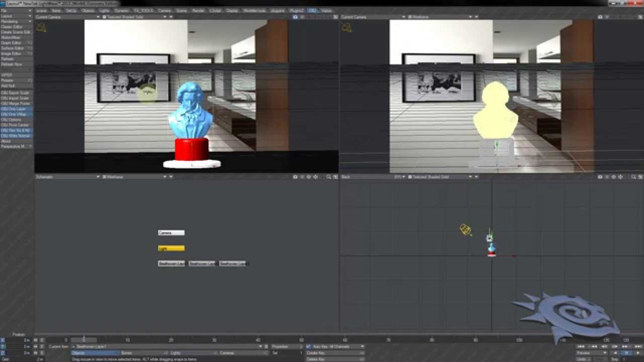The width and height of the screenshot is (644, 362).
Task: Select the third Beethoven Layer node in Schematic
Action: (x=233, y=263)
